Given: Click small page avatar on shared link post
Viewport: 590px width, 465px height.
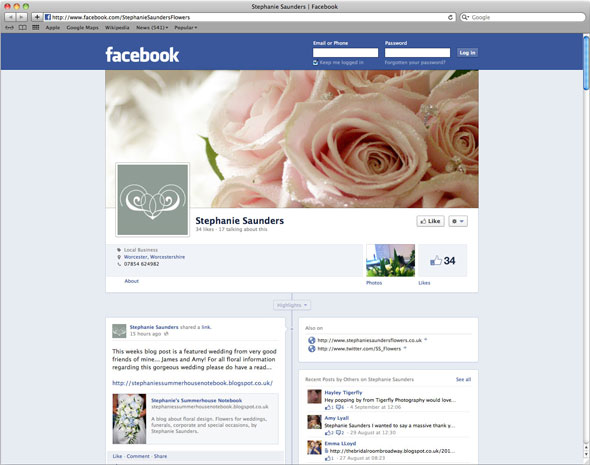Looking at the screenshot, I should pyautogui.click(x=119, y=331).
